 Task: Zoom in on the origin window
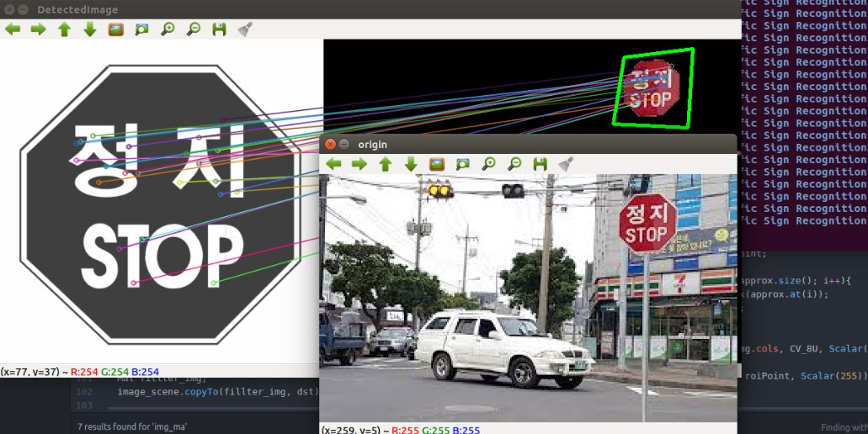[488, 164]
